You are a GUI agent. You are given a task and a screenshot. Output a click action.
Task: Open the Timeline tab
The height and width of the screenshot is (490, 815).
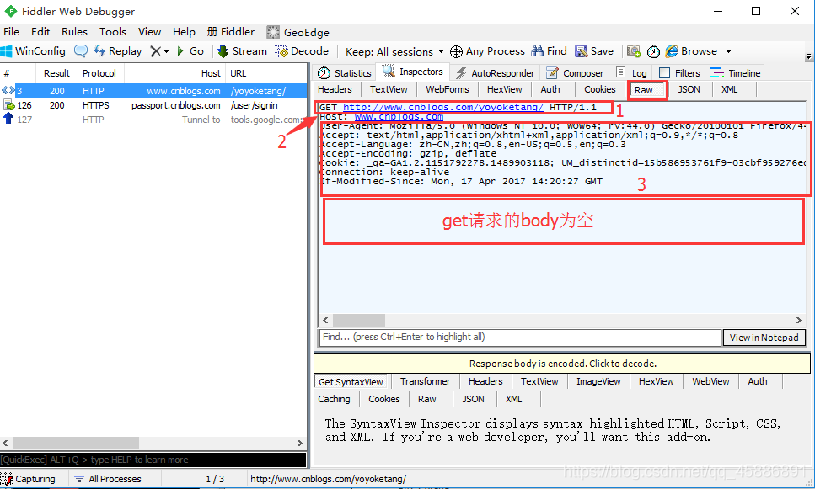point(735,73)
